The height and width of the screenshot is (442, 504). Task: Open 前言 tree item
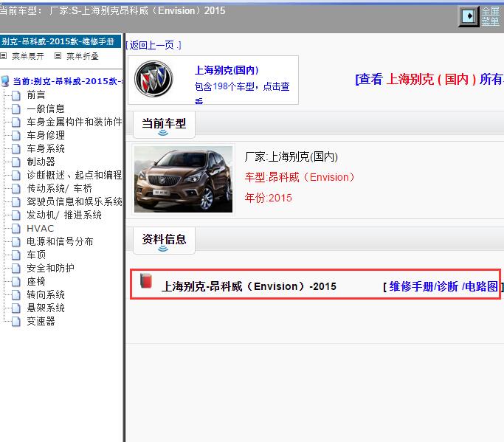click(x=36, y=95)
